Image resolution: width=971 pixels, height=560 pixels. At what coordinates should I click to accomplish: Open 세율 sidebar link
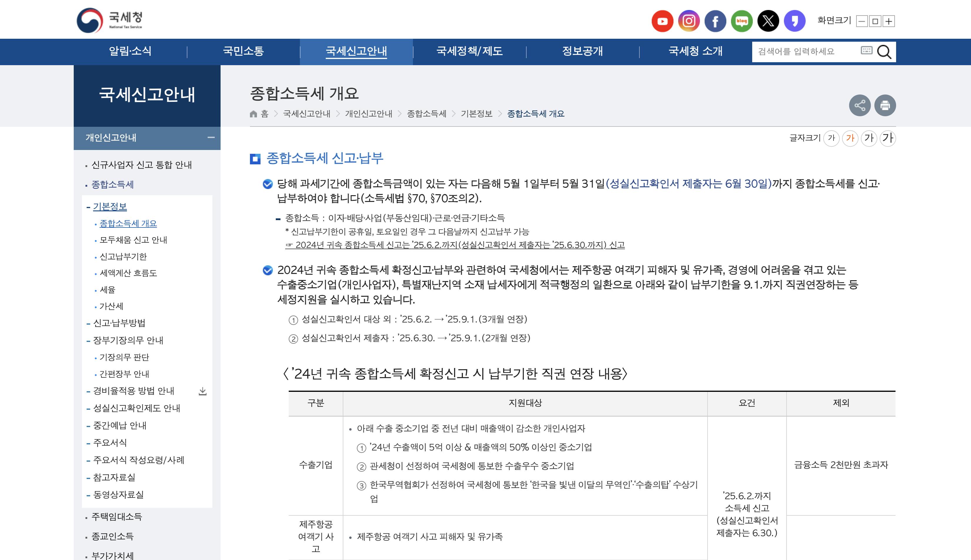[x=107, y=290]
